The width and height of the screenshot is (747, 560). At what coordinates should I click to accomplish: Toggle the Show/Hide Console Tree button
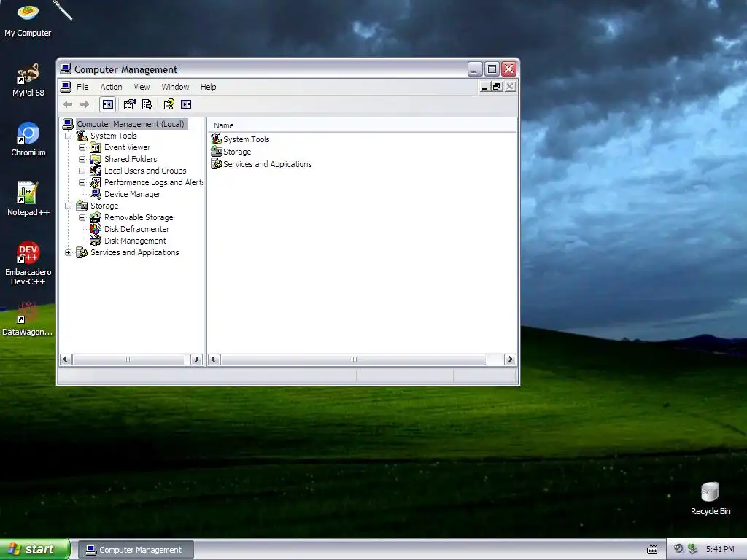click(x=108, y=104)
